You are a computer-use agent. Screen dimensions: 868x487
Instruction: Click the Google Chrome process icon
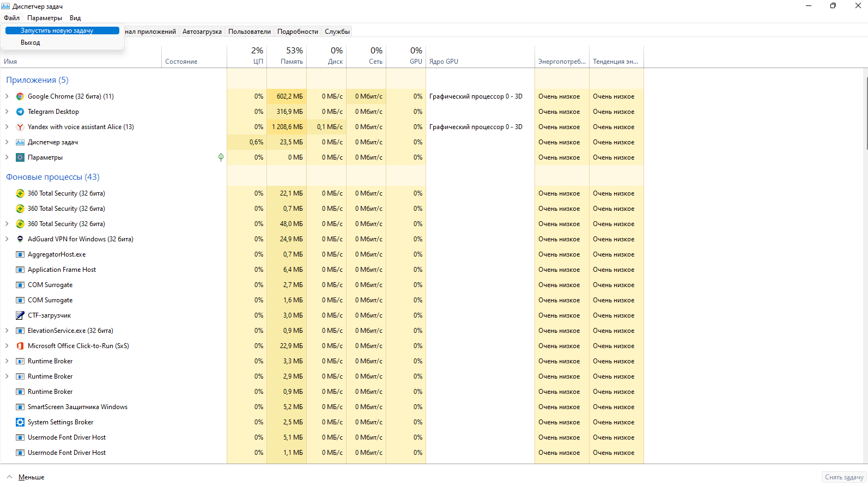tap(20, 96)
